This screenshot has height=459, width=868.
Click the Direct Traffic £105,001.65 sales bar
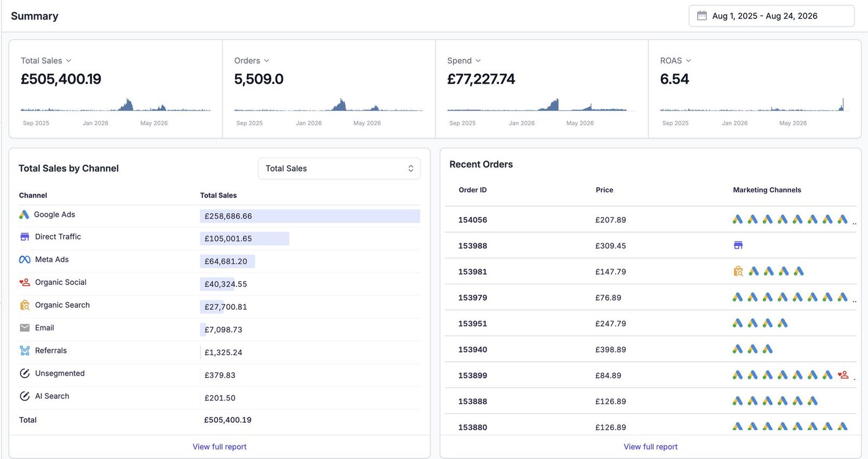(245, 239)
